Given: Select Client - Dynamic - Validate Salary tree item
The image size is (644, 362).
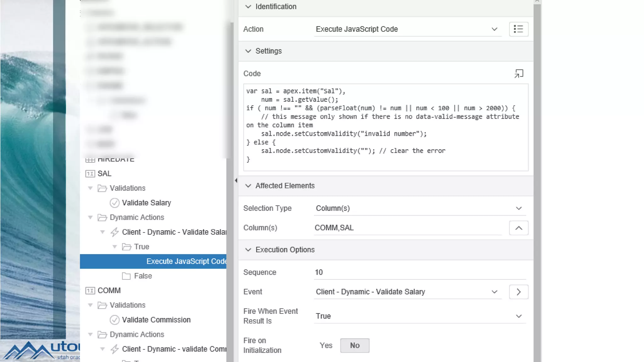Looking at the screenshot, I should pyautogui.click(x=174, y=232).
